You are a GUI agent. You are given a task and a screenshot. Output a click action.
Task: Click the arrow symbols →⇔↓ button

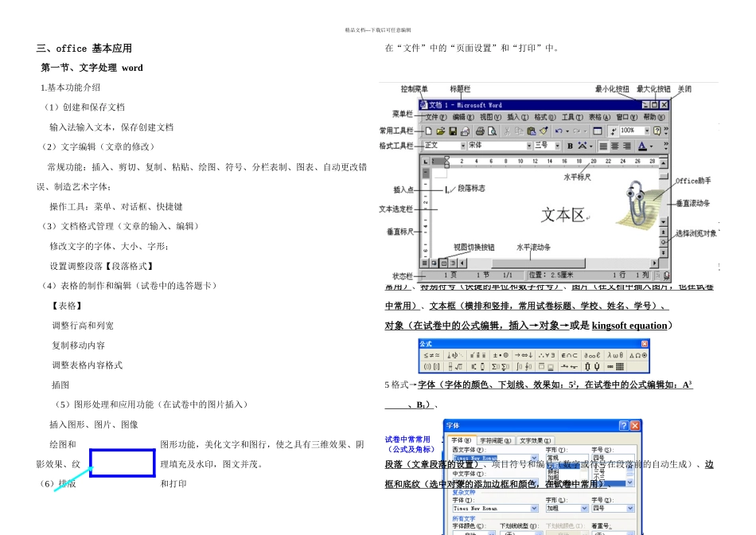(x=523, y=355)
